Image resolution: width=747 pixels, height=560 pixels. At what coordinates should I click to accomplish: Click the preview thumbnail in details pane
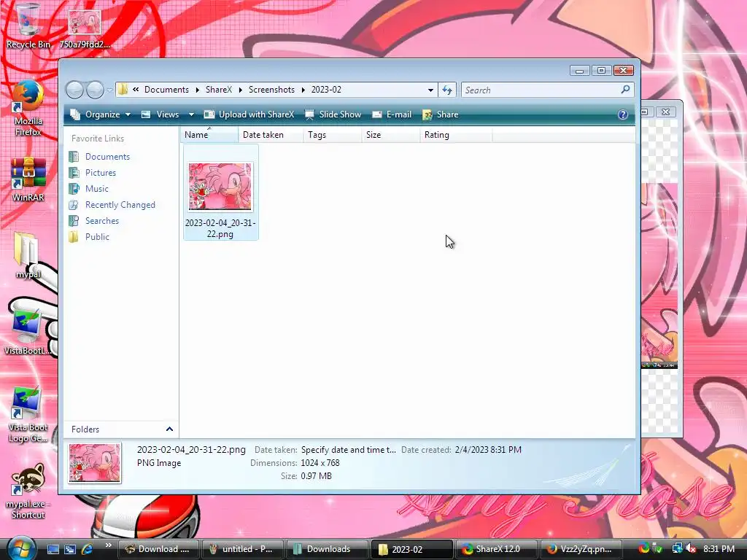click(x=94, y=463)
